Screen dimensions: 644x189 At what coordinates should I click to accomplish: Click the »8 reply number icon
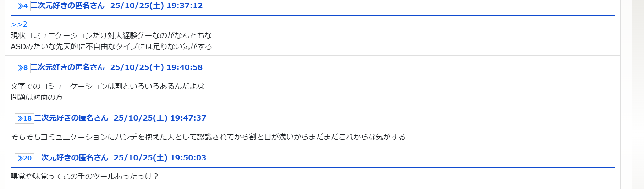22,68
